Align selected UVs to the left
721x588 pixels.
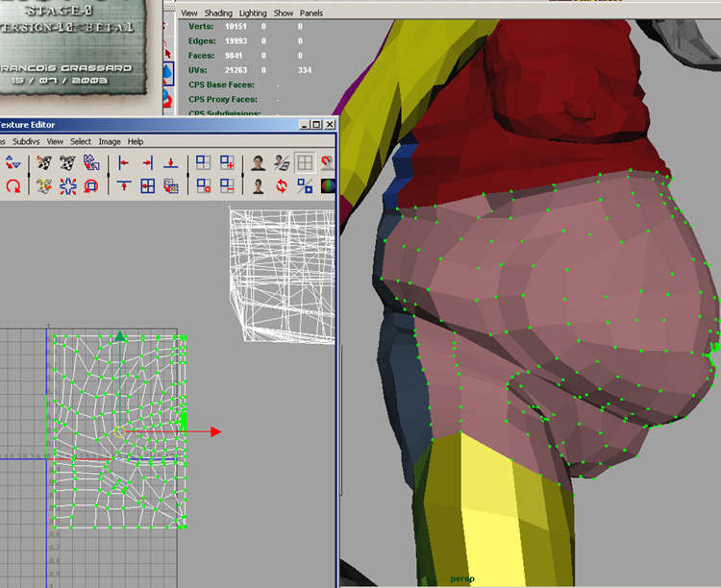(x=123, y=162)
